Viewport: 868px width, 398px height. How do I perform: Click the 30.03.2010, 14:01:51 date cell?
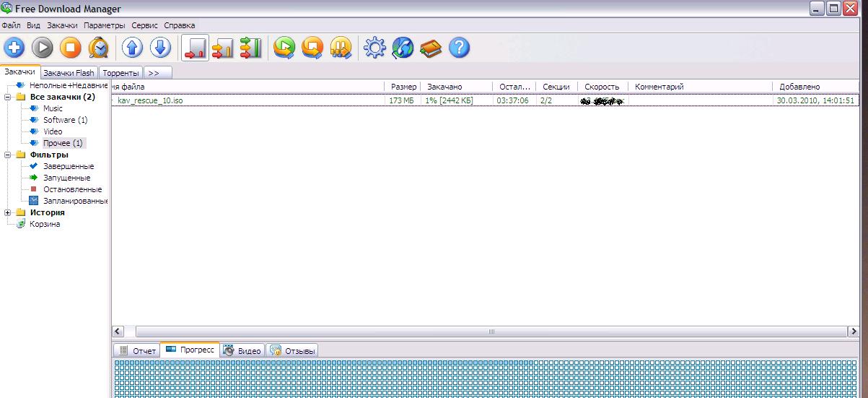[x=815, y=100]
